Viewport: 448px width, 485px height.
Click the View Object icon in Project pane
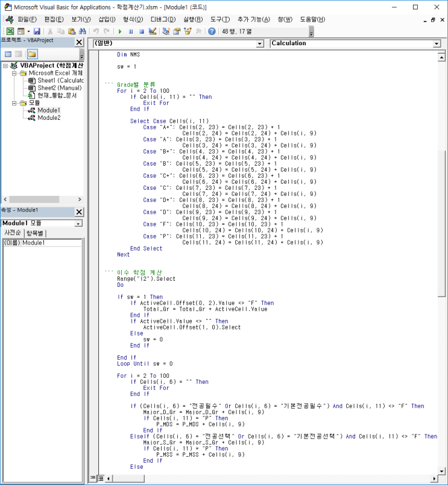pyautogui.click(x=19, y=54)
